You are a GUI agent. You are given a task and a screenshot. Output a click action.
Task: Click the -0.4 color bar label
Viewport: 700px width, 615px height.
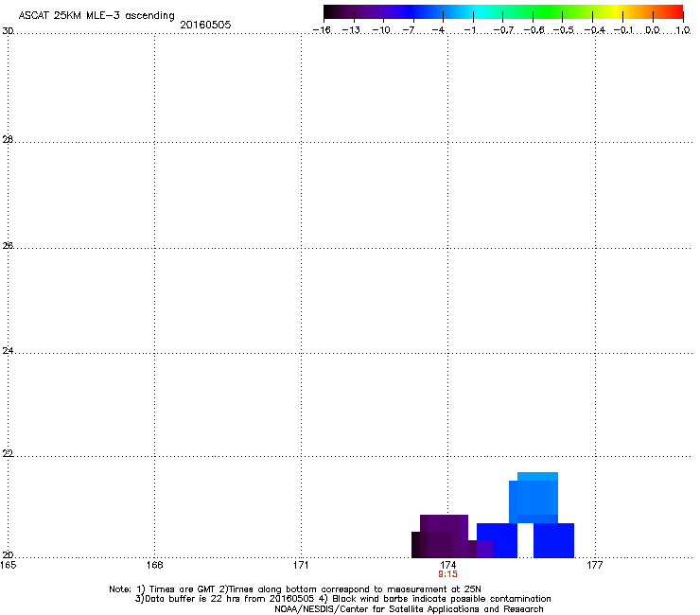click(594, 30)
